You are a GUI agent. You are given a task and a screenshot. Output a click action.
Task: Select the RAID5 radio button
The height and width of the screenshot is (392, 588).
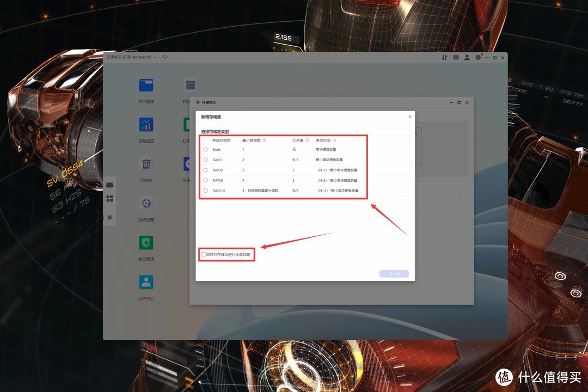[205, 170]
